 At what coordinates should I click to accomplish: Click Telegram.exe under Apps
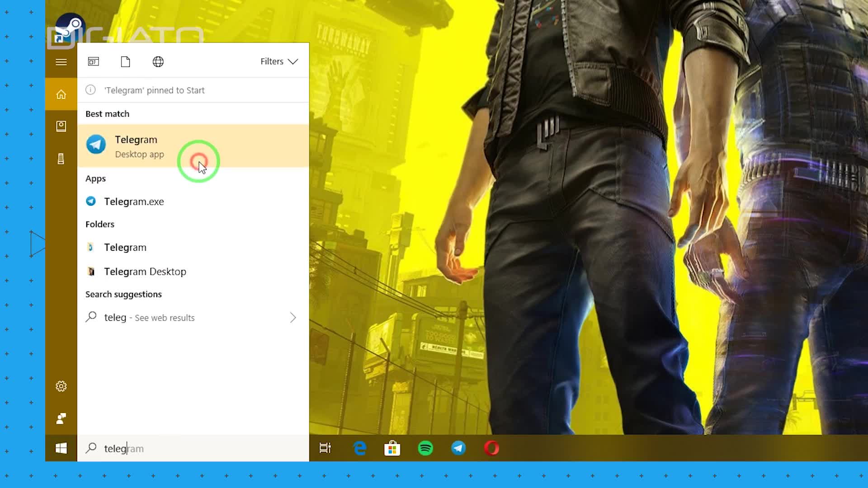point(134,202)
